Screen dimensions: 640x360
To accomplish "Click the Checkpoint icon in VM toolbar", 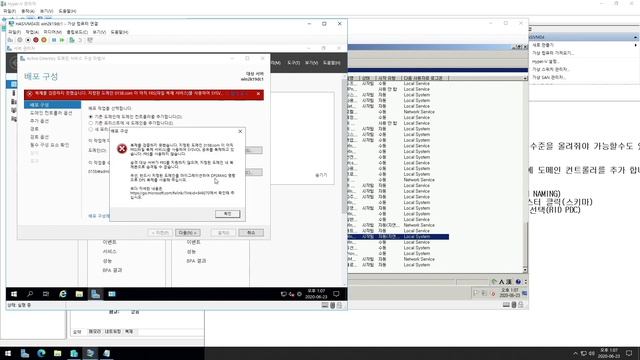I will [72, 40].
